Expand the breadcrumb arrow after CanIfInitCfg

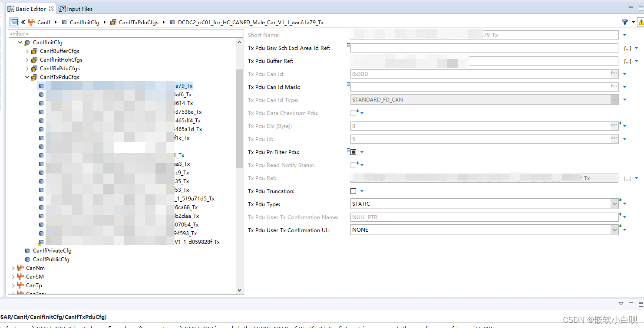[x=105, y=22]
